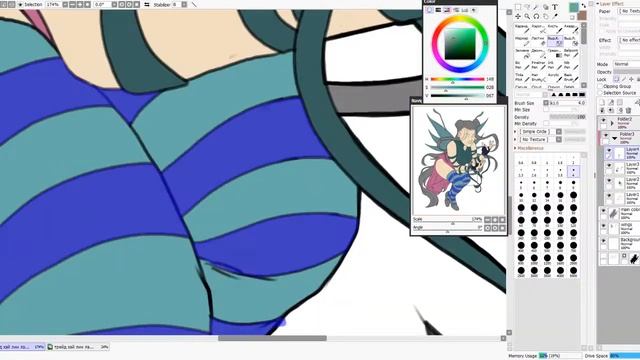Expand the Miscellaneous brush settings
640x360 pixels.
pyautogui.click(x=515, y=148)
